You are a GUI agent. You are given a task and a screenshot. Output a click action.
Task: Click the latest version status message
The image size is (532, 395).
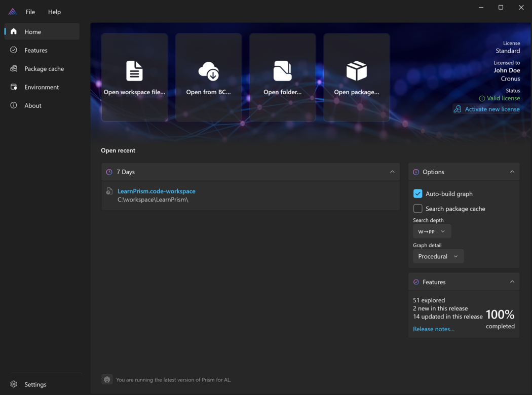point(174,380)
